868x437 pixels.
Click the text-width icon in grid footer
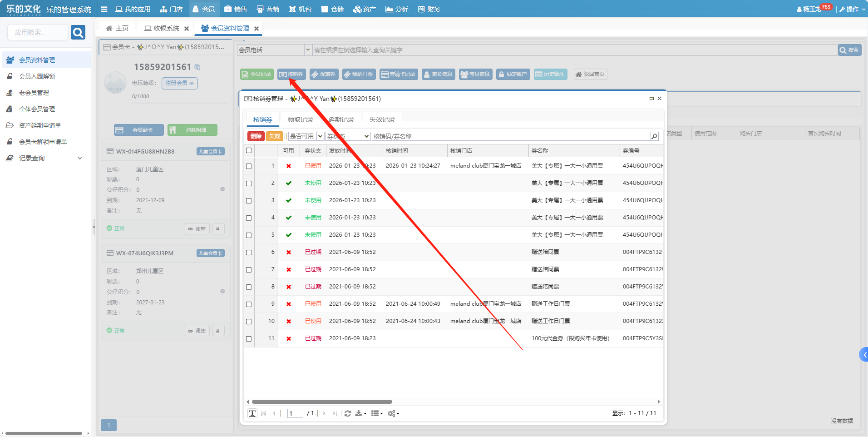252,413
